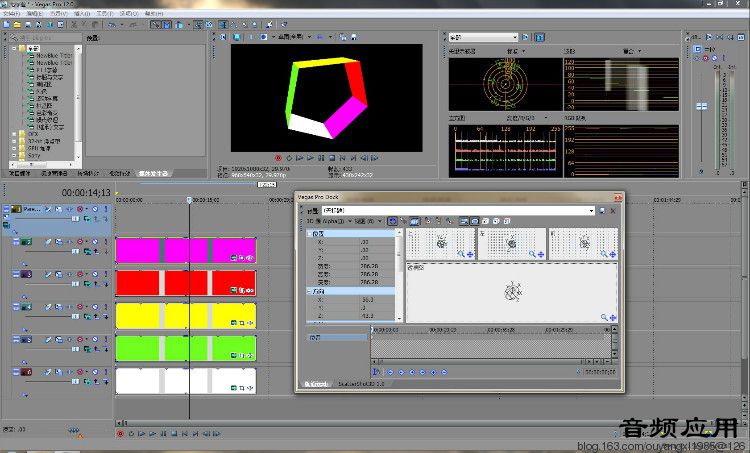The height and width of the screenshot is (453, 750).
Task: Collapse the top folder in media generators tree
Action: pyautogui.click(x=14, y=48)
